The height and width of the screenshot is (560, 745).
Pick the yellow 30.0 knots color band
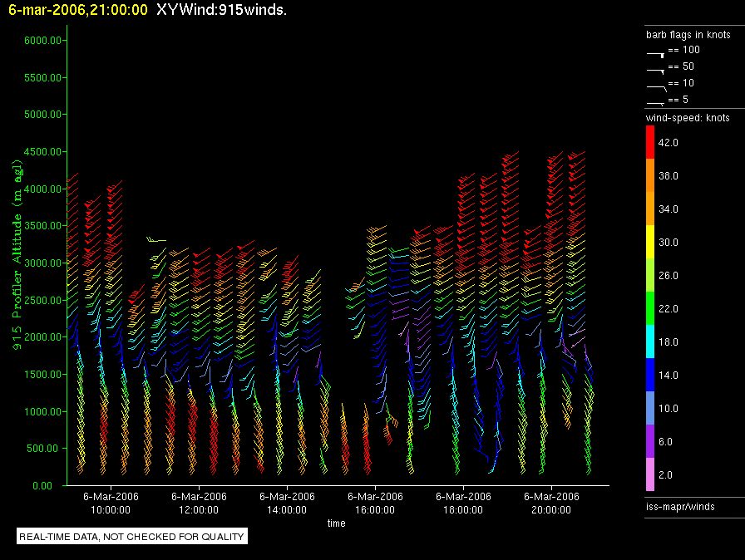[x=651, y=243]
